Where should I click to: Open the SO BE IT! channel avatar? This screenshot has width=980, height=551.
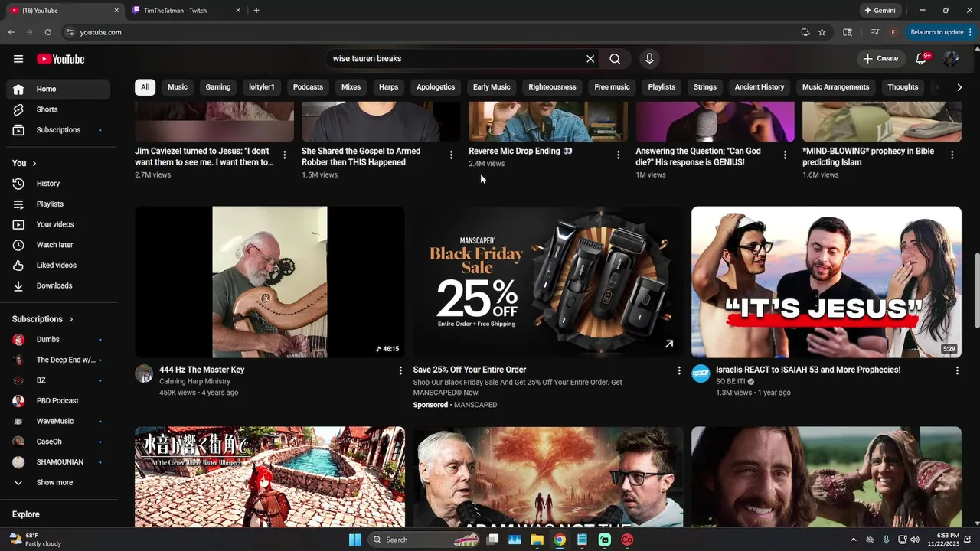[701, 373]
